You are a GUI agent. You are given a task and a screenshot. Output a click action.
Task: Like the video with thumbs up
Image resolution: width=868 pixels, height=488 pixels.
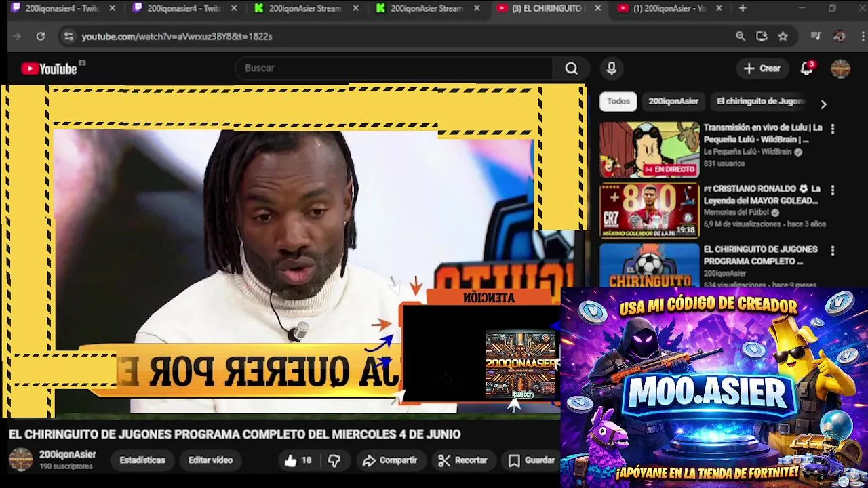pyautogui.click(x=298, y=460)
